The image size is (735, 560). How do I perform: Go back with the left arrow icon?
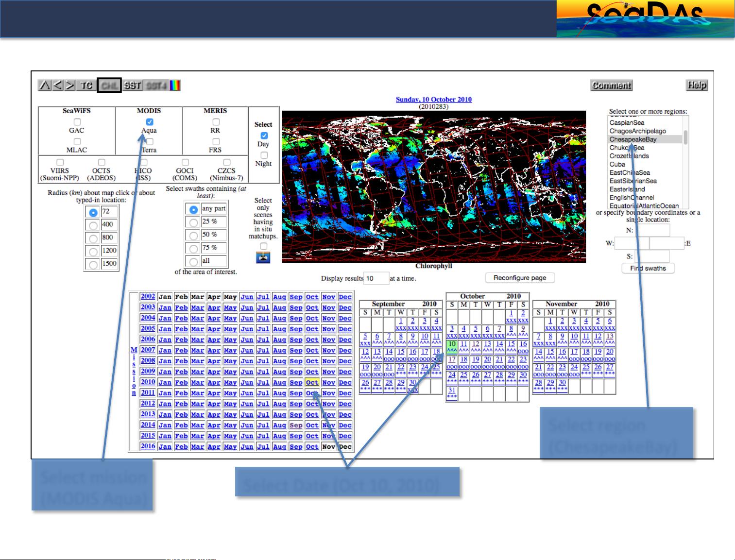click(57, 85)
